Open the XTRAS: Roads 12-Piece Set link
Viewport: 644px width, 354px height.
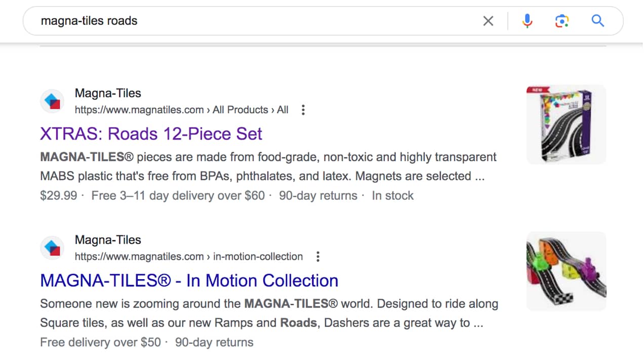(x=151, y=134)
